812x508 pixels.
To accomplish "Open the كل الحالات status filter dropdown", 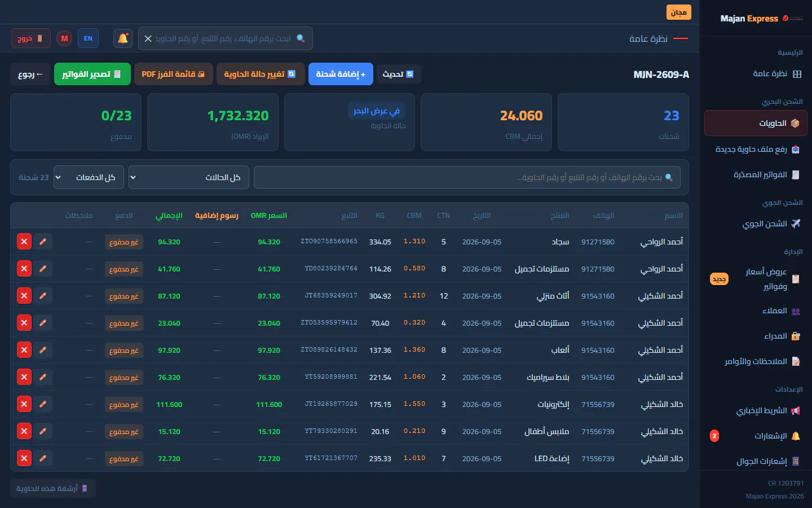I will pyautogui.click(x=188, y=177).
